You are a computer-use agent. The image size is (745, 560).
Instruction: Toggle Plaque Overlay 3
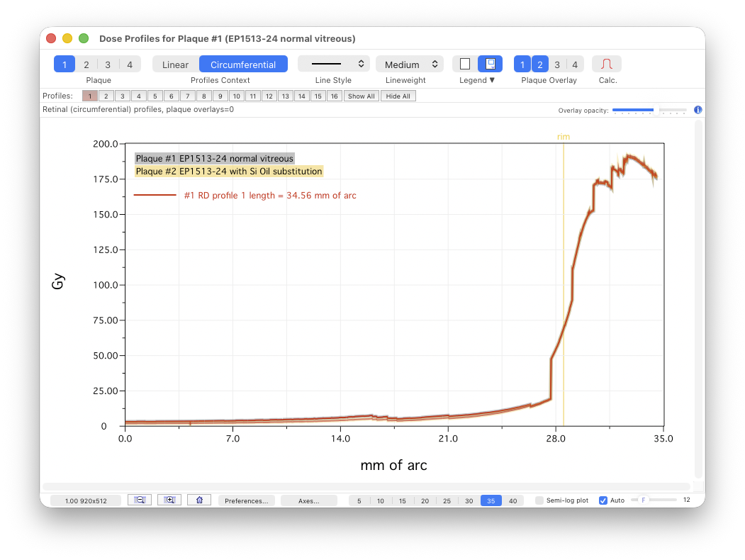[x=557, y=65]
